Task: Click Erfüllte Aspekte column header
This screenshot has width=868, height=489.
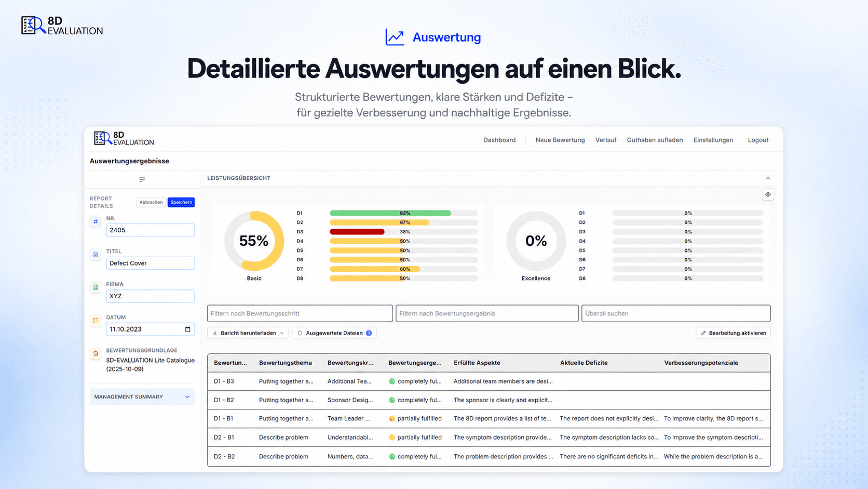Action: [477, 363]
